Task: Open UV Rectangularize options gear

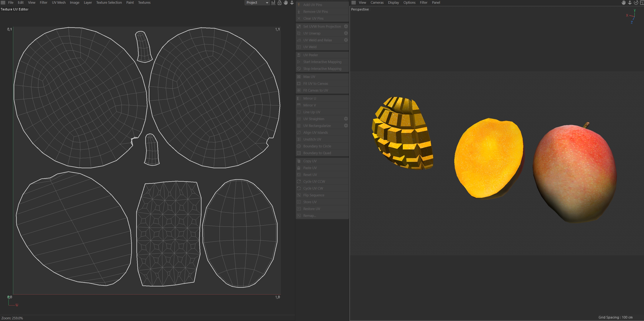Action: click(346, 126)
